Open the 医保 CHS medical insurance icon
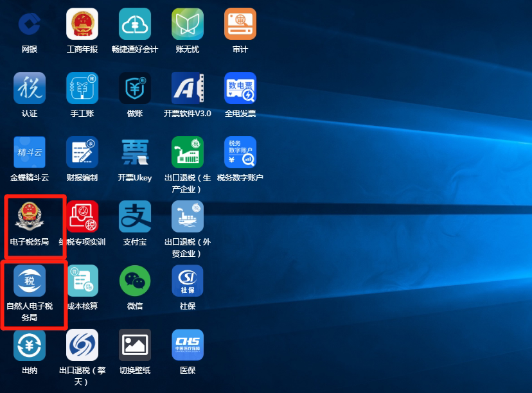 point(187,345)
